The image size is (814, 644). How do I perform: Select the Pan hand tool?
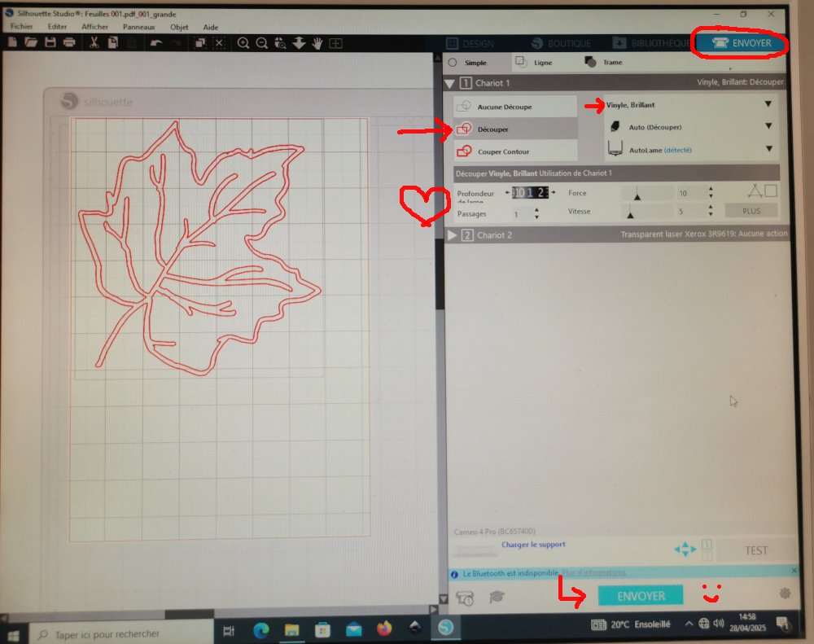coord(317,42)
